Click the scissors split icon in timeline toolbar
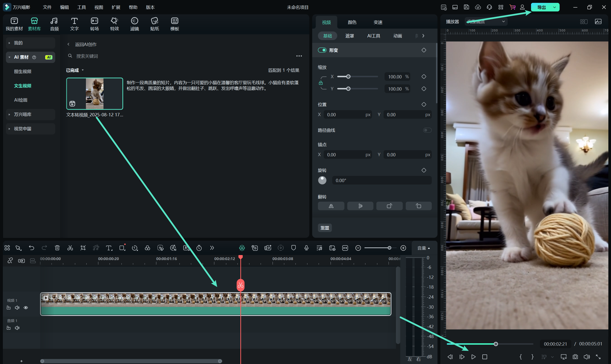Viewport: 611px width, 364px height. click(x=70, y=248)
